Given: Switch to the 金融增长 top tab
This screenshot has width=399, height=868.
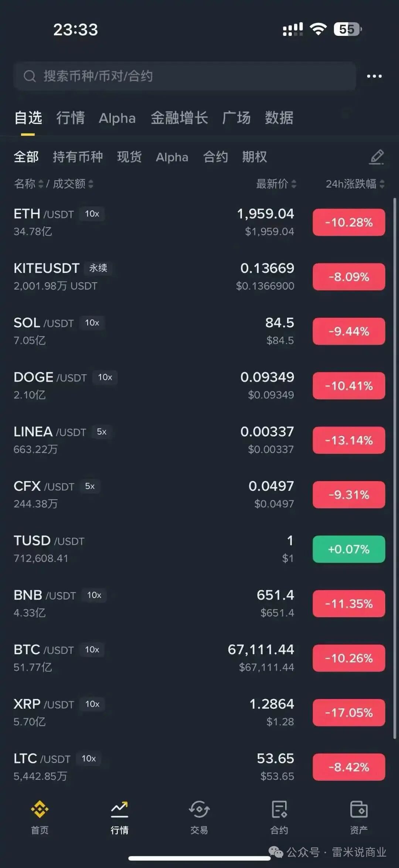Looking at the screenshot, I should coord(179,118).
